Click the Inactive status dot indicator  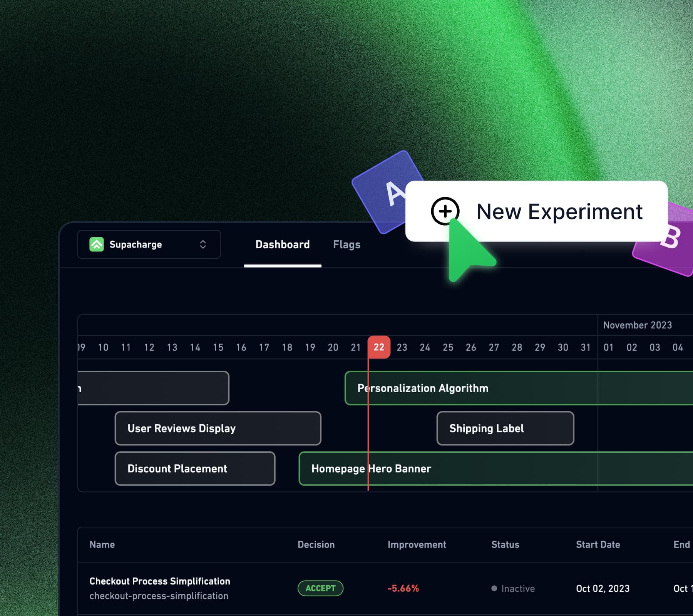pyautogui.click(x=494, y=588)
